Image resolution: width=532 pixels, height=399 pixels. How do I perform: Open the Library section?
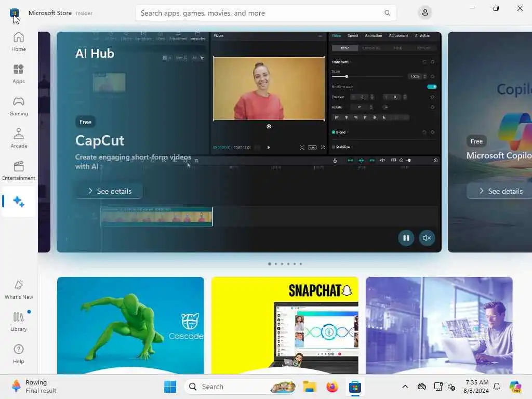coord(19,322)
